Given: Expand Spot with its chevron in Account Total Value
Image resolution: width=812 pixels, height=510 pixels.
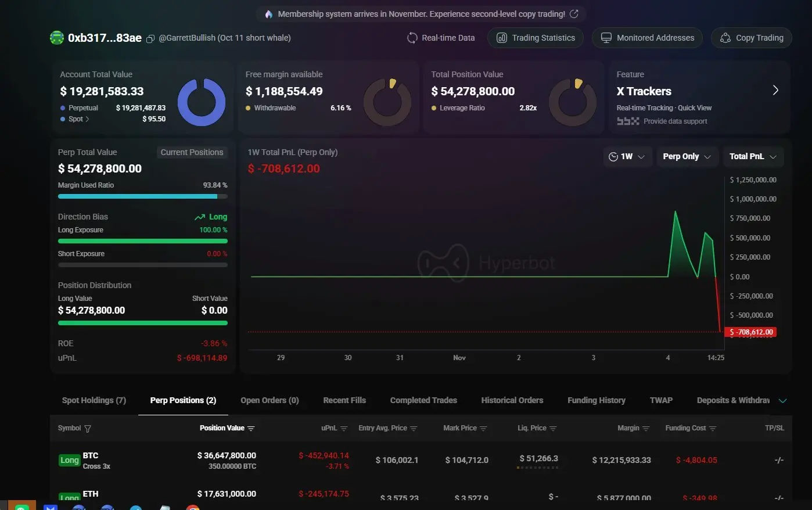Looking at the screenshot, I should point(87,119).
